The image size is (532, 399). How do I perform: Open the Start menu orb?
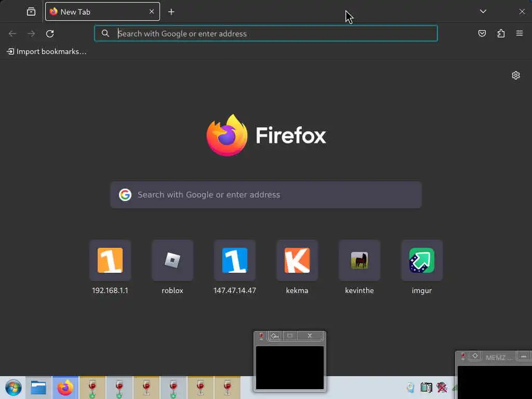[13, 388]
